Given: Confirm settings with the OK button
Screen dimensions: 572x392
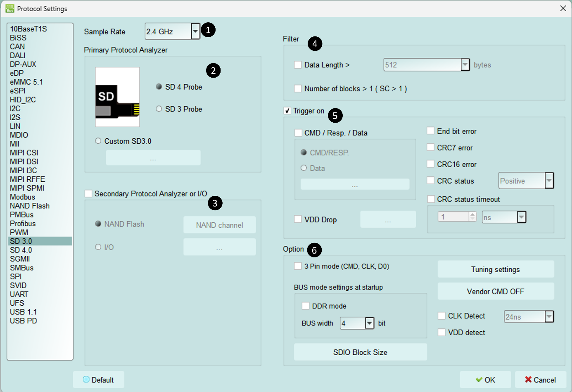Looking at the screenshot, I should pyautogui.click(x=485, y=380).
